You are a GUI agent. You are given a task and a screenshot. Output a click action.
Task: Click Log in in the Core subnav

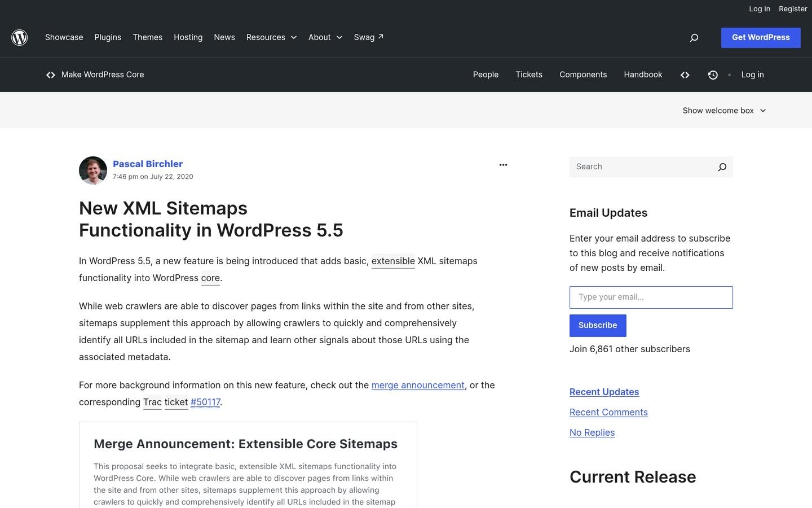[x=752, y=75]
